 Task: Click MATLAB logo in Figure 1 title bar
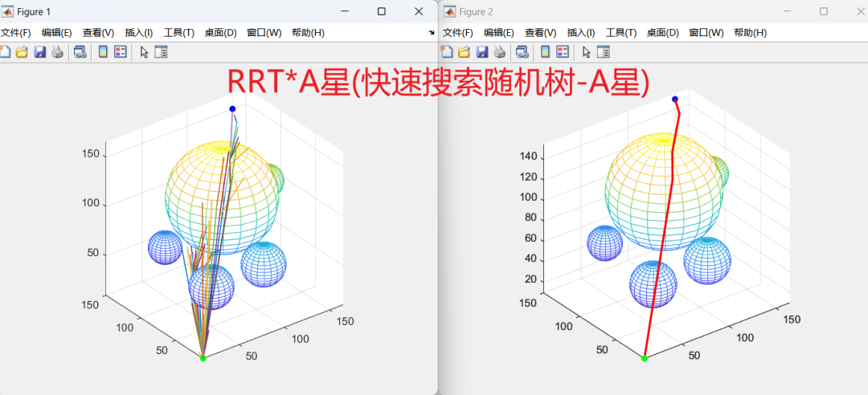[8, 11]
